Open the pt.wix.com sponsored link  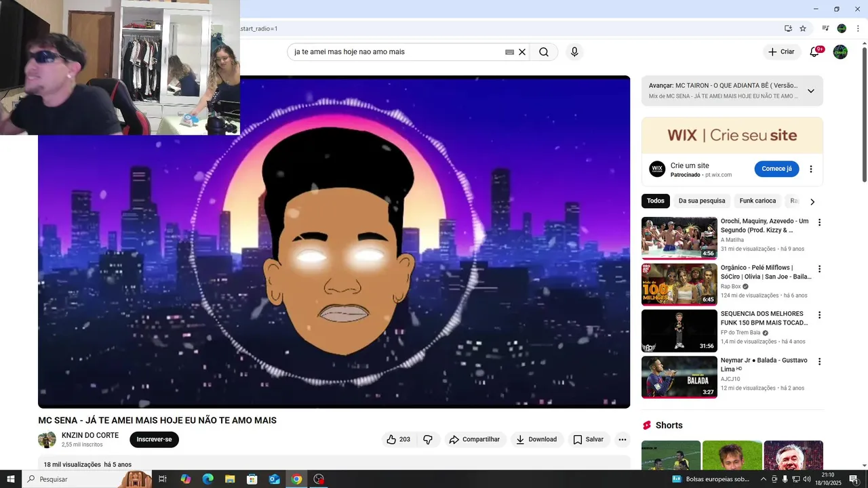tap(718, 175)
